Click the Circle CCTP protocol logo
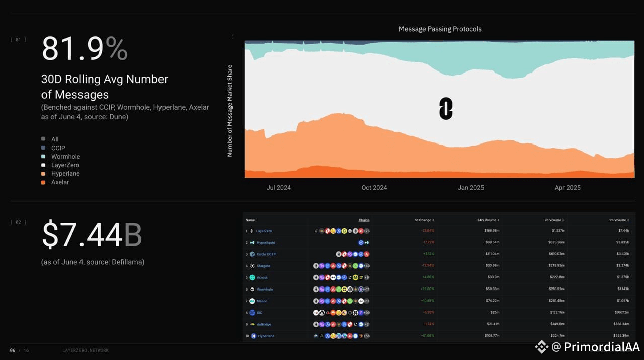Screen dimensions: 644x360 (252, 254)
